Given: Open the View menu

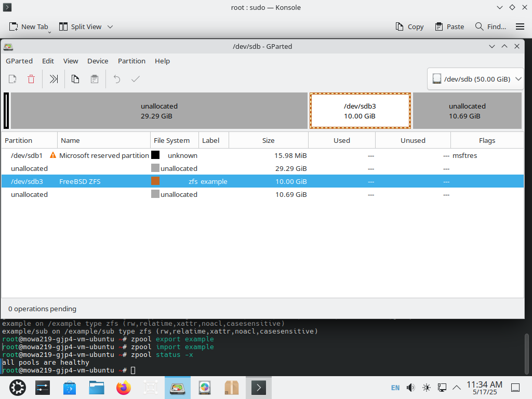Looking at the screenshot, I should 71,61.
